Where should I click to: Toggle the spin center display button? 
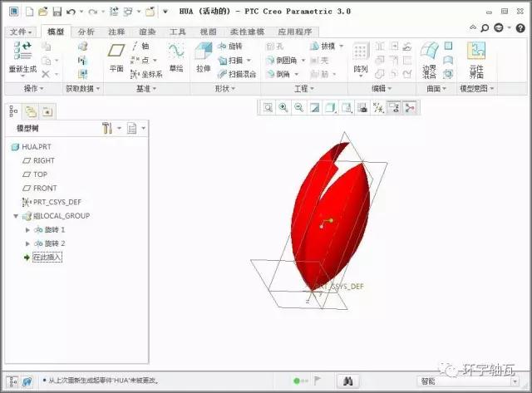410,107
